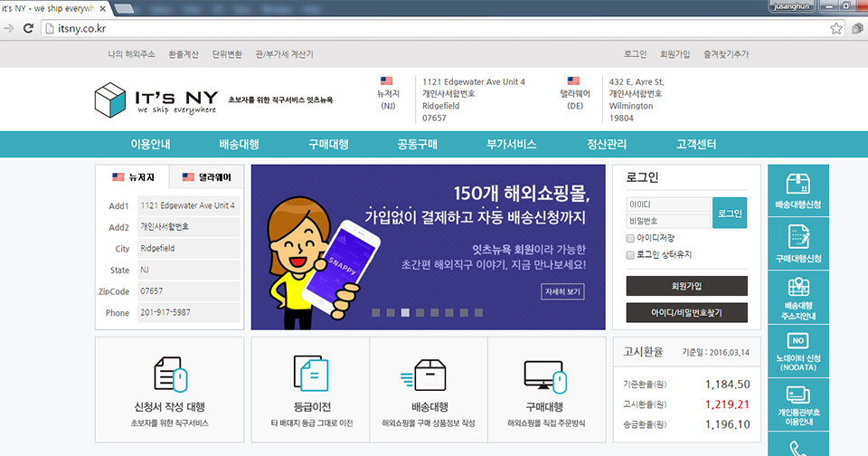Toggle the 로그인 상태유지 checkbox

[630, 255]
